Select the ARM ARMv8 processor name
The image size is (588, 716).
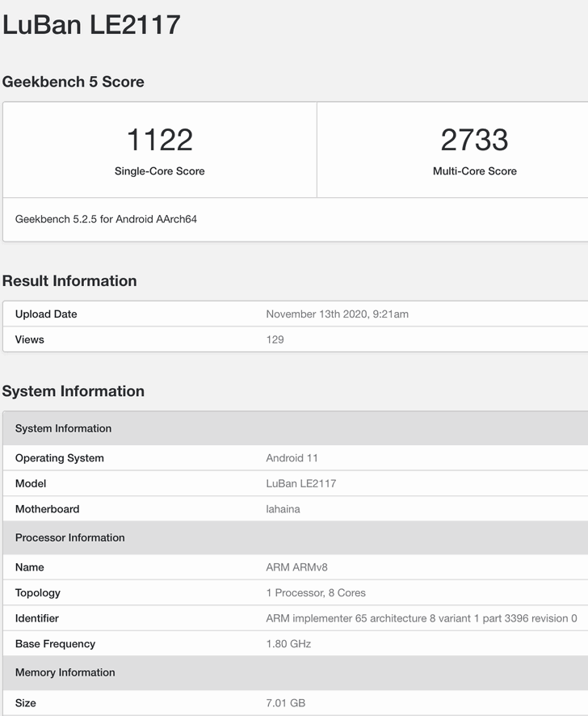coord(296,567)
